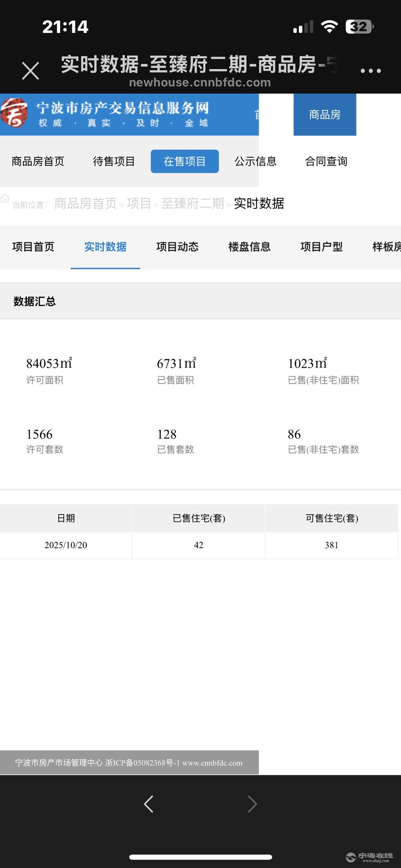Tap the browser back arrow

click(x=149, y=804)
